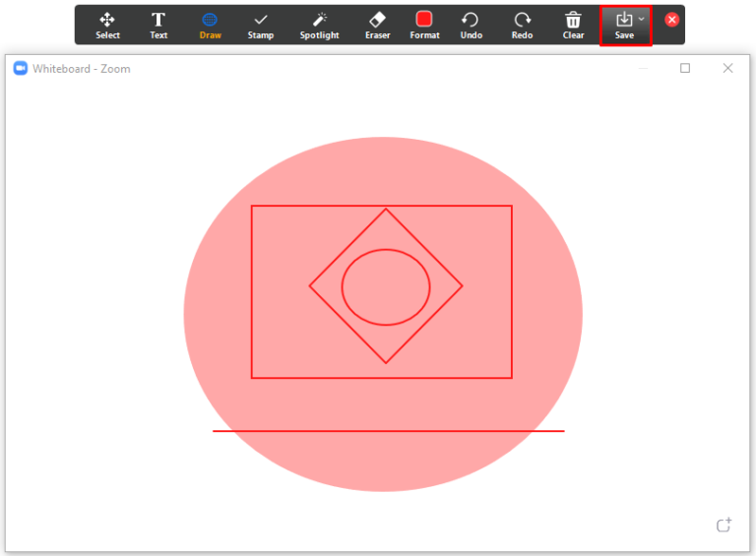The width and height of the screenshot is (756, 556).
Task: Click the Zoom logo in title bar
Action: (21, 69)
